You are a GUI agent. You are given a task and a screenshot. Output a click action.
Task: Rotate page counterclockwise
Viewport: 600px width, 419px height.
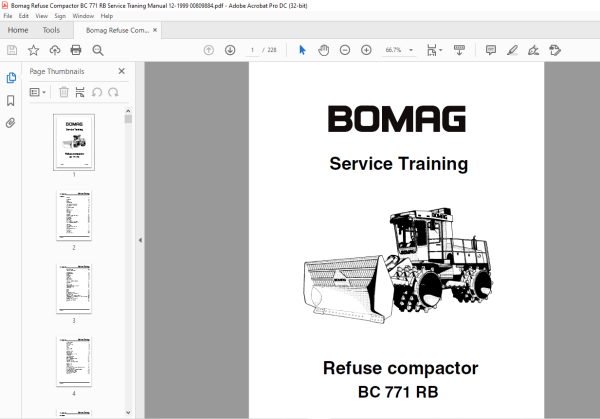(x=97, y=92)
